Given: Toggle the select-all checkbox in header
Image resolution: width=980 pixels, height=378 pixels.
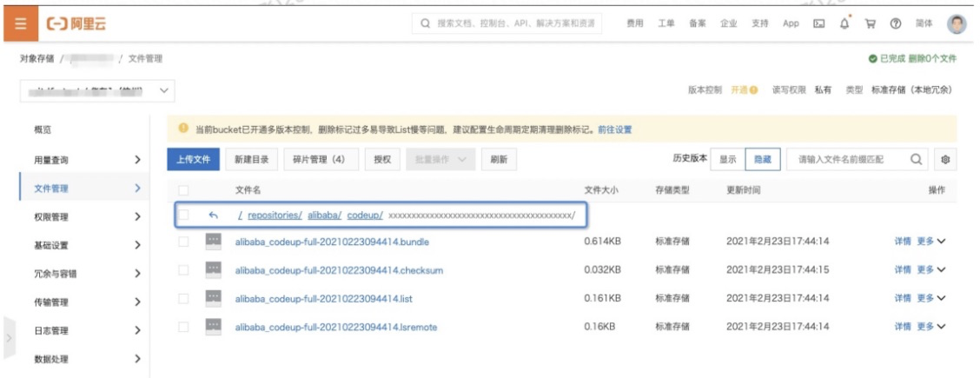Looking at the screenshot, I should click(x=183, y=190).
